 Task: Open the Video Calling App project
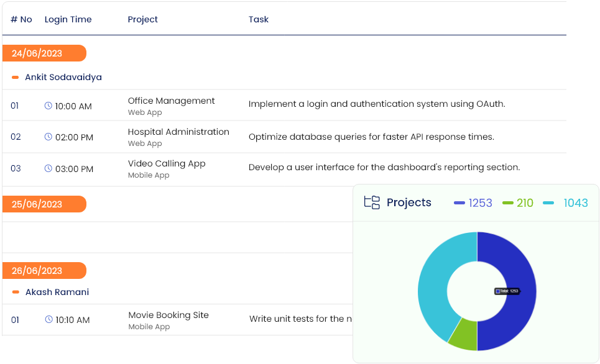coord(167,163)
